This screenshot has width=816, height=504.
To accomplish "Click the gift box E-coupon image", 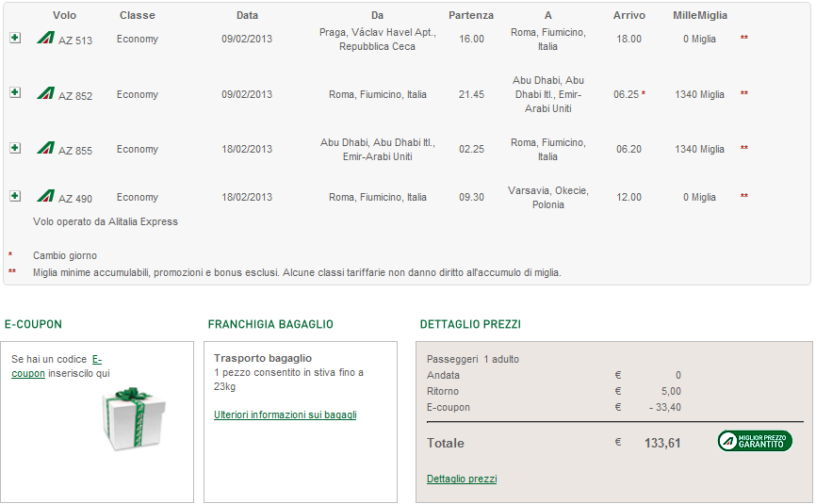I will click(x=134, y=418).
